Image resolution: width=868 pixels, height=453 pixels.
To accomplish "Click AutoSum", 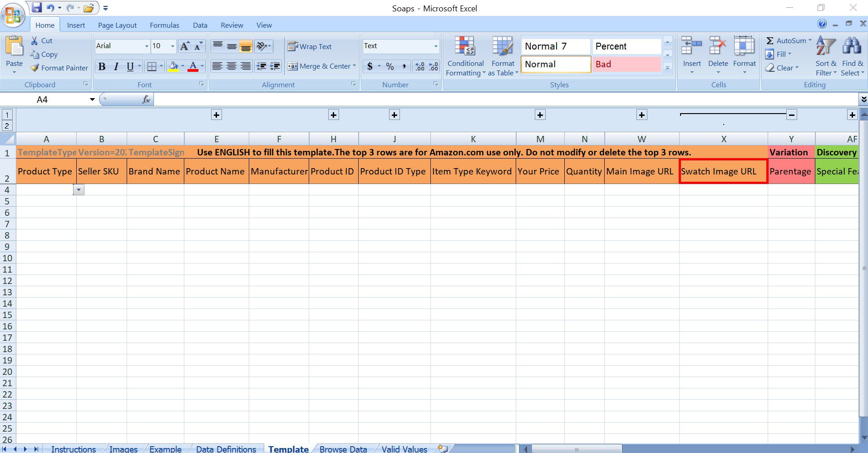I will pyautogui.click(x=788, y=40).
